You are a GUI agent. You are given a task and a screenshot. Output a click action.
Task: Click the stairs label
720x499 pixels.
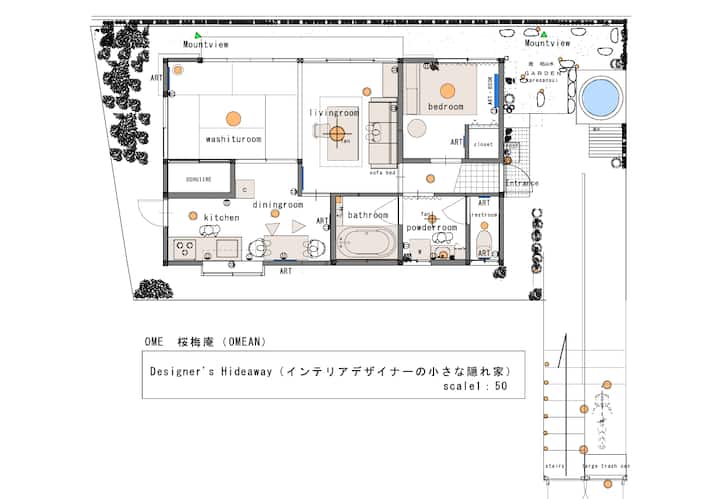tap(555, 466)
